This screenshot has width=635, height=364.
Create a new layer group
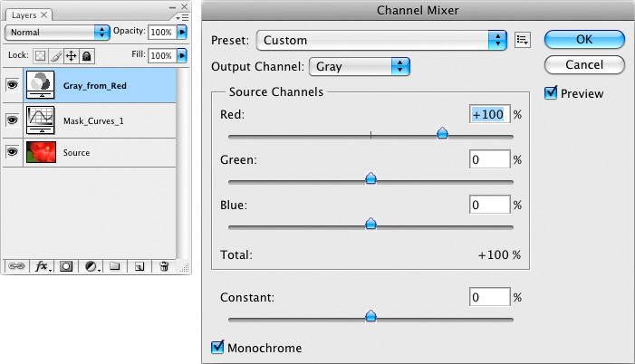tap(115, 267)
